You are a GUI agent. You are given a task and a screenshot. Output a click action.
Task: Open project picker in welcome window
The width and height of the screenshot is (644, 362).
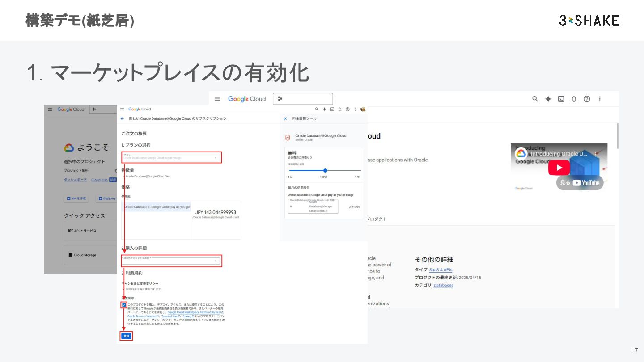(103, 109)
